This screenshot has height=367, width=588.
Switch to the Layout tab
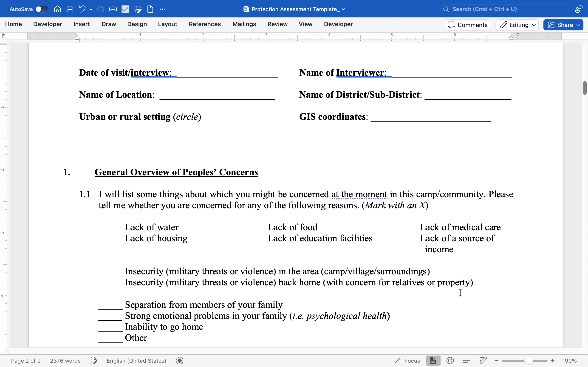click(167, 24)
